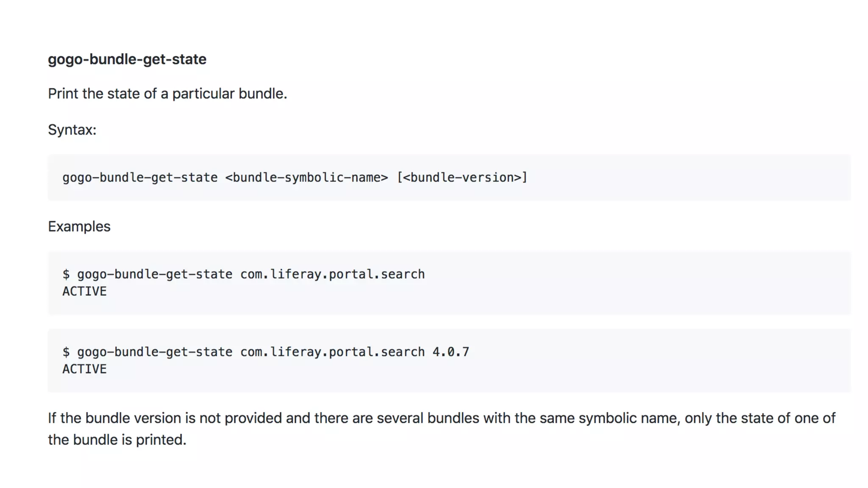Screen dimensions: 868x488
Task: Click the 'Print the state of a particular bundle' sentence
Action: [167, 94]
